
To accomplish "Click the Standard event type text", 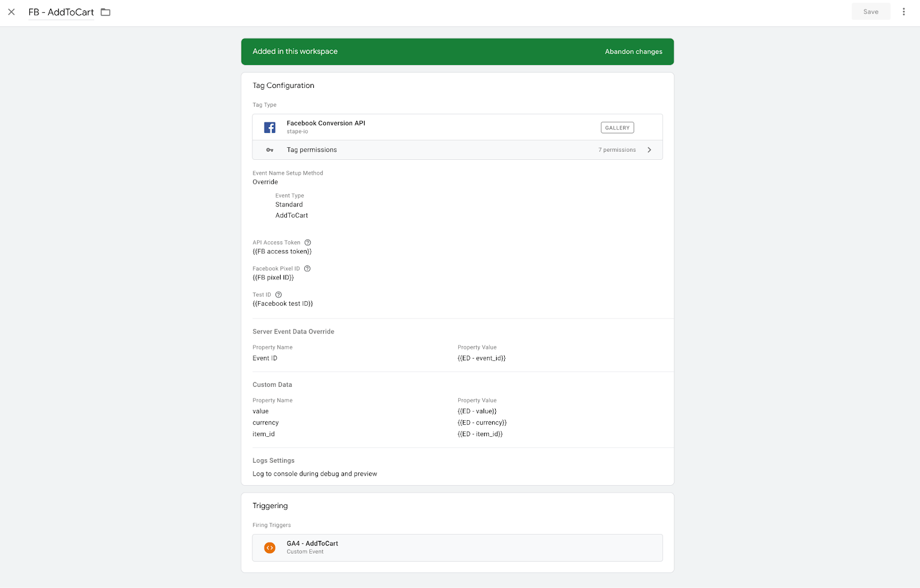I will pos(289,205).
